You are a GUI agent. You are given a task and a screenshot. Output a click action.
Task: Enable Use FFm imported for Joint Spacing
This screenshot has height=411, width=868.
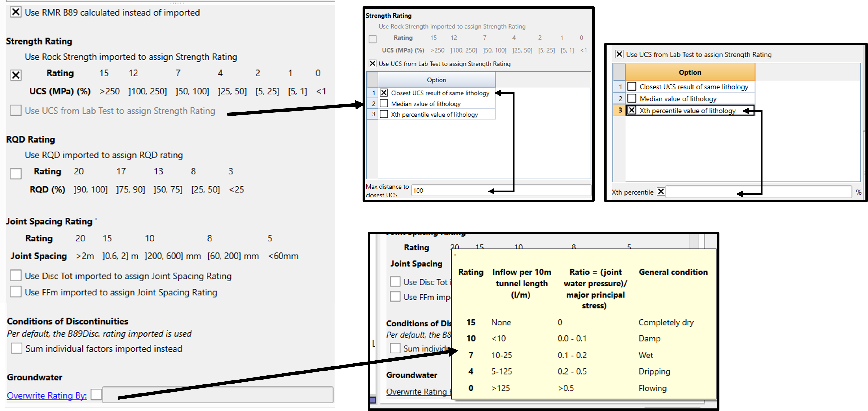click(16, 292)
